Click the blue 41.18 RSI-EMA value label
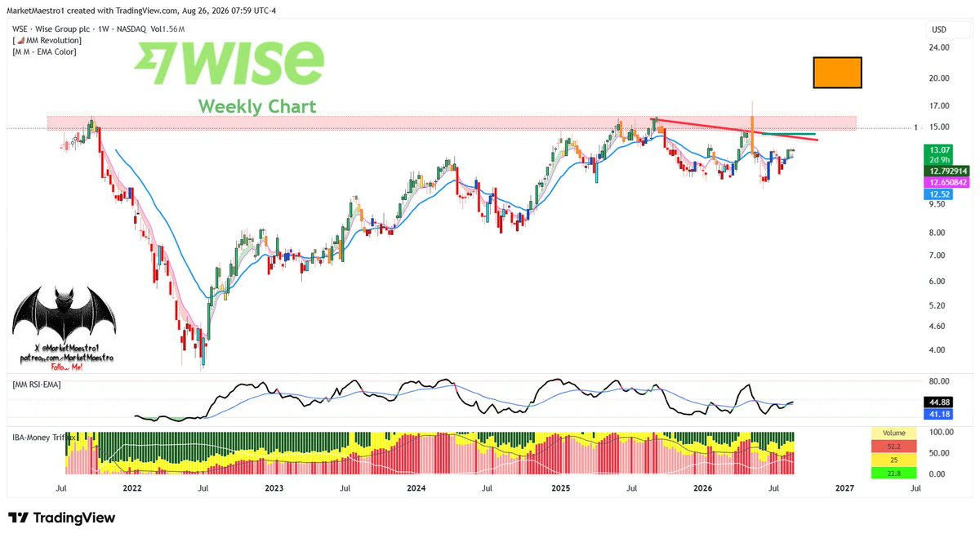Image resolution: width=980 pixels, height=538 pixels. 938,415
